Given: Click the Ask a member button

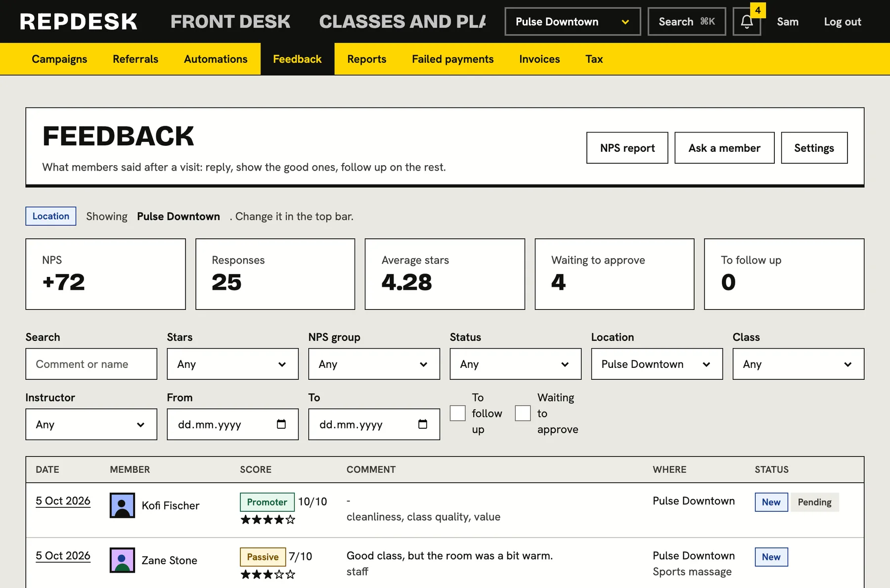Looking at the screenshot, I should click(x=724, y=148).
